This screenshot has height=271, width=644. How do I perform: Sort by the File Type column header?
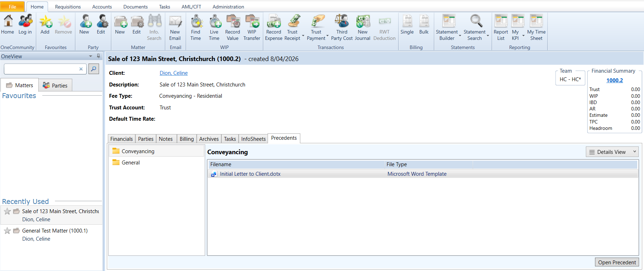(x=429, y=164)
